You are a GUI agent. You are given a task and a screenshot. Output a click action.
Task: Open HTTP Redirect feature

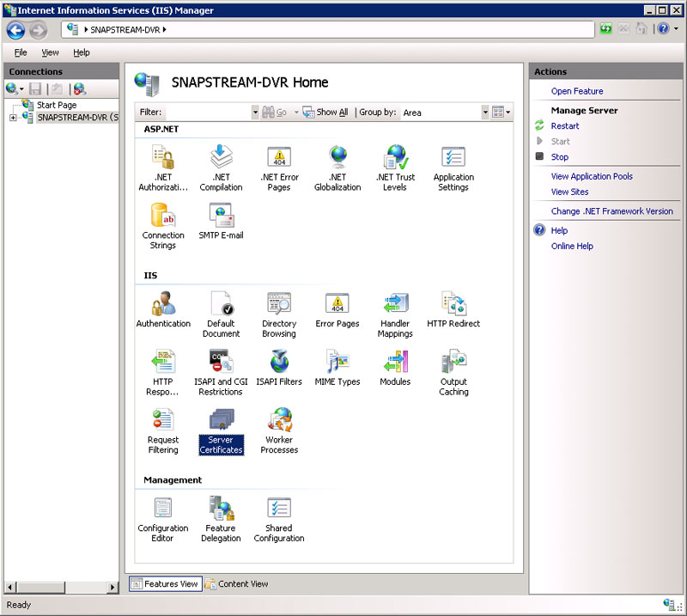(453, 309)
